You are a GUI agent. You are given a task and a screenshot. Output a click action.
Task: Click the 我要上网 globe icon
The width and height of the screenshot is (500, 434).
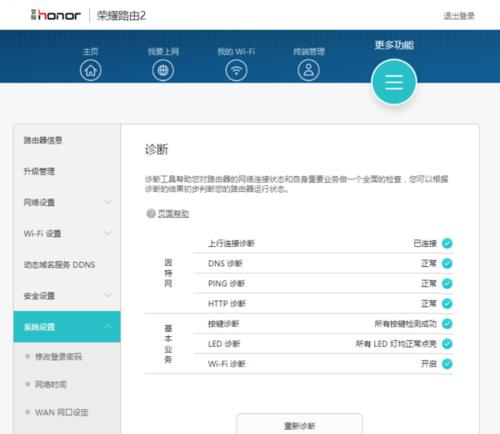(163, 70)
